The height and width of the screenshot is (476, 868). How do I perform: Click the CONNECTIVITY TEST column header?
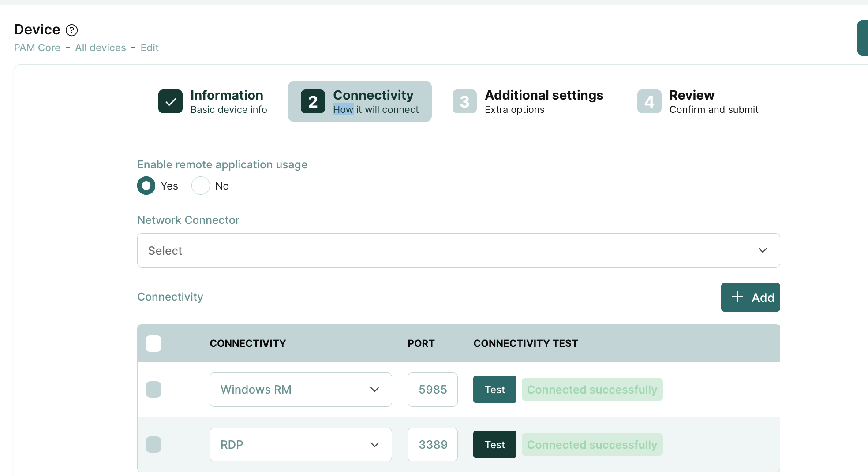pyautogui.click(x=526, y=343)
